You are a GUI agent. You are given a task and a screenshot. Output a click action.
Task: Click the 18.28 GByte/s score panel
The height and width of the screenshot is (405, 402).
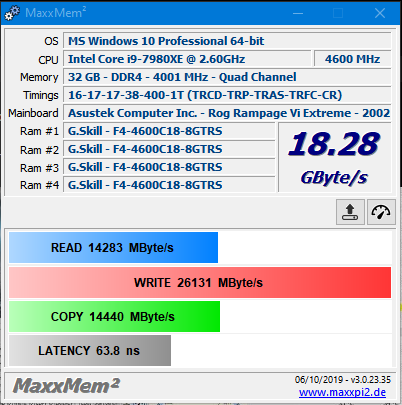[335, 157]
